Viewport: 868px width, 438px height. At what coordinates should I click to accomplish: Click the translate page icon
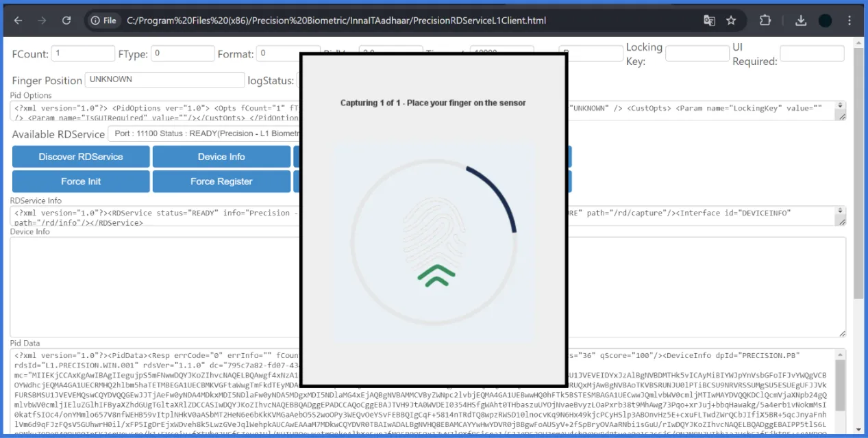point(709,21)
